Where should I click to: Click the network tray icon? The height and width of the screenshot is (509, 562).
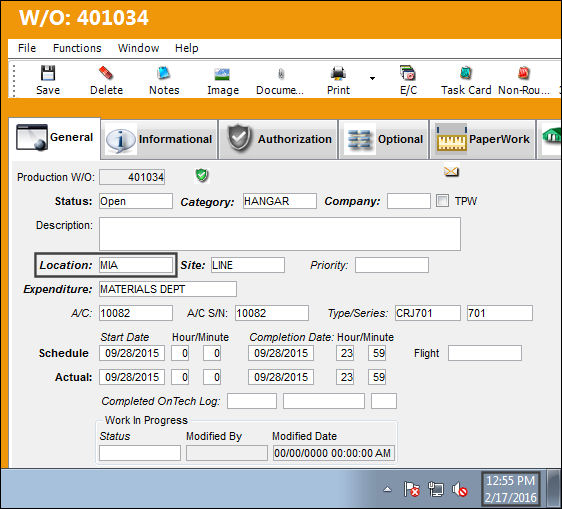pos(435,489)
